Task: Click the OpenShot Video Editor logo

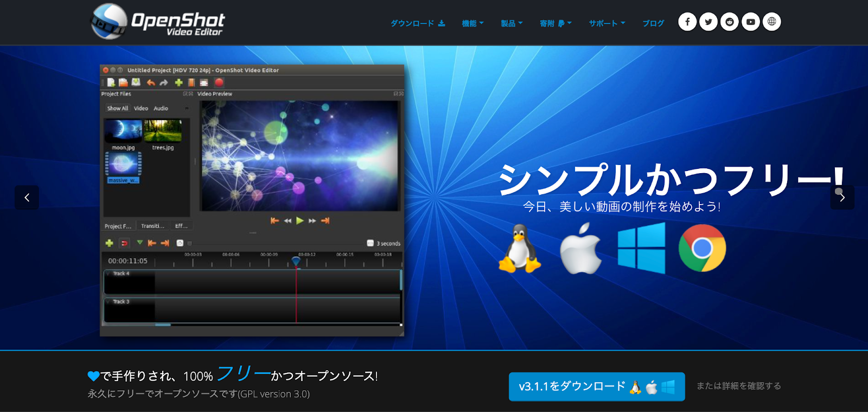Action: [x=157, y=22]
